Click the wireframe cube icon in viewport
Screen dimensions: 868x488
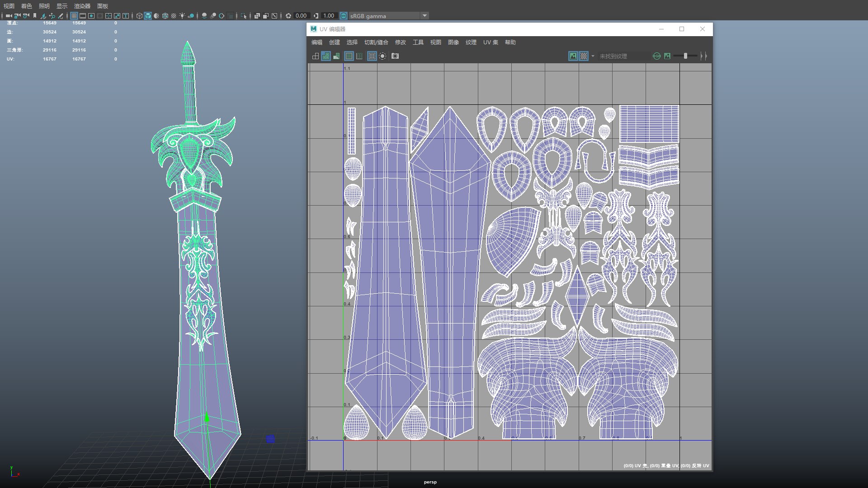[x=139, y=16]
